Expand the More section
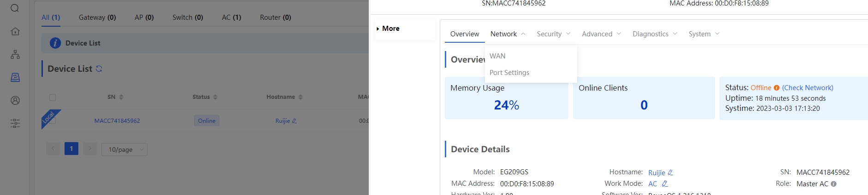The width and height of the screenshot is (868, 195). [x=388, y=29]
